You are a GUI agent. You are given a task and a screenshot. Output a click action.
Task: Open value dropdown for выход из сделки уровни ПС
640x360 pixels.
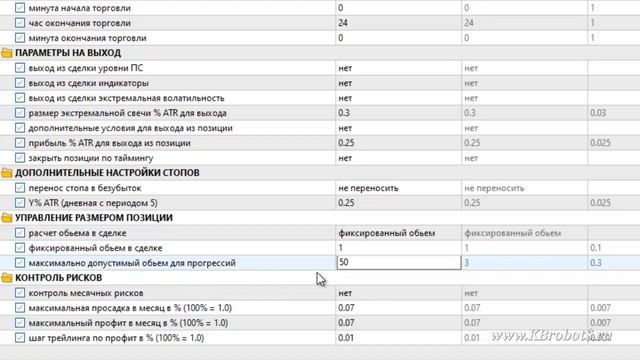click(x=398, y=68)
